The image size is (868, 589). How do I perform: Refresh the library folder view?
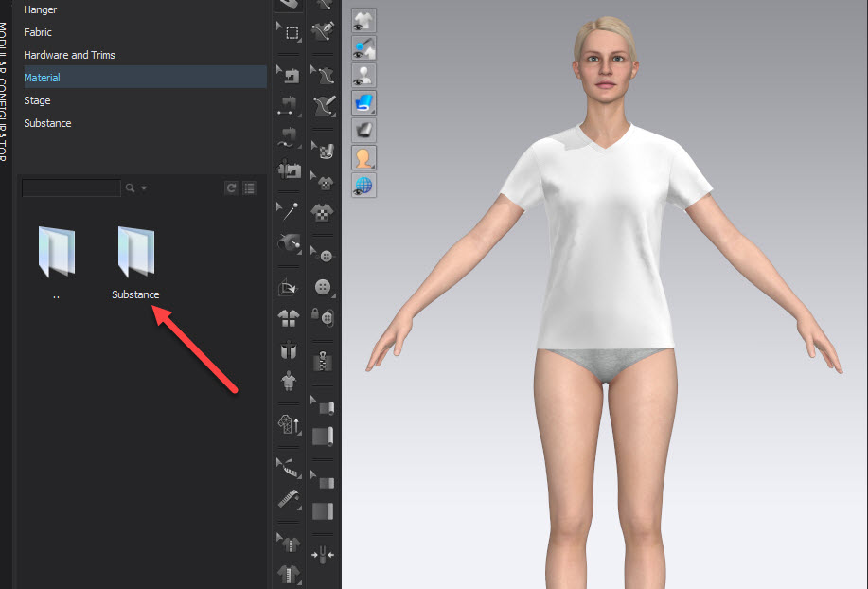231,188
